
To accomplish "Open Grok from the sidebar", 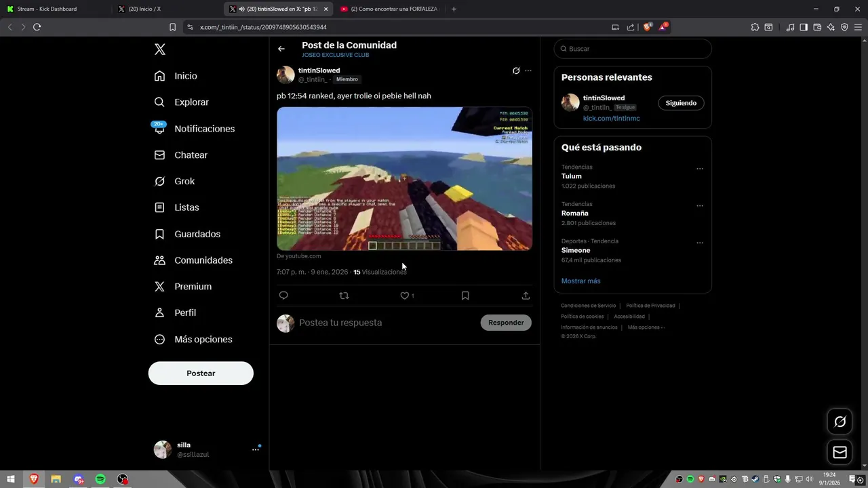I will click(174, 182).
